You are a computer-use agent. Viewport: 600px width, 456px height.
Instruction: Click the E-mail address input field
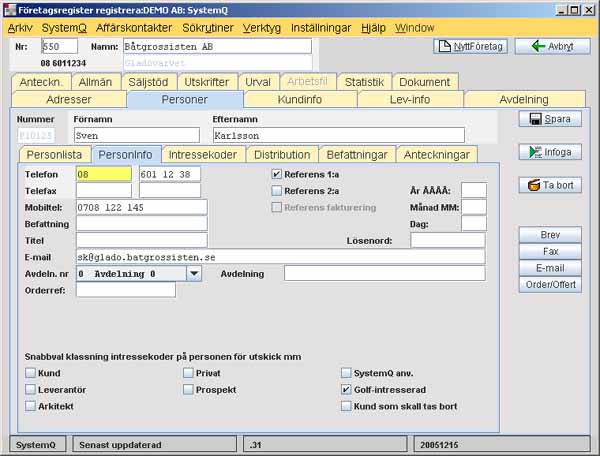click(x=281, y=257)
